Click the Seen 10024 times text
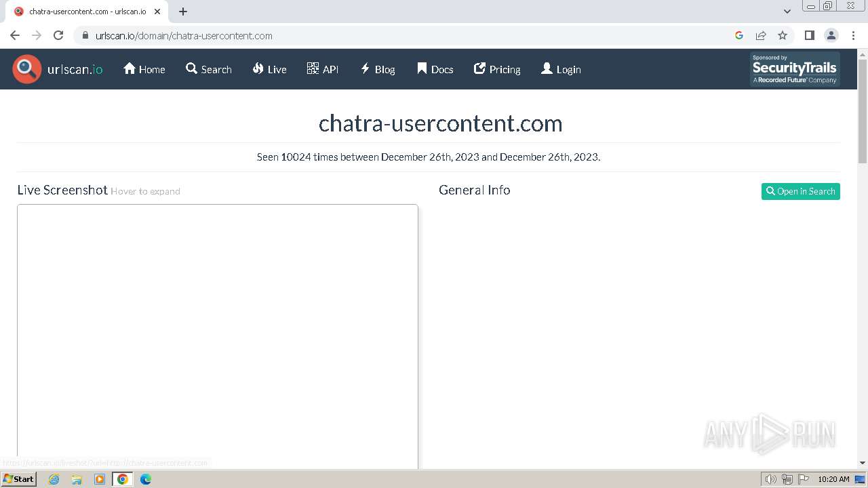Screen dimensions: 868x488 click(429, 157)
